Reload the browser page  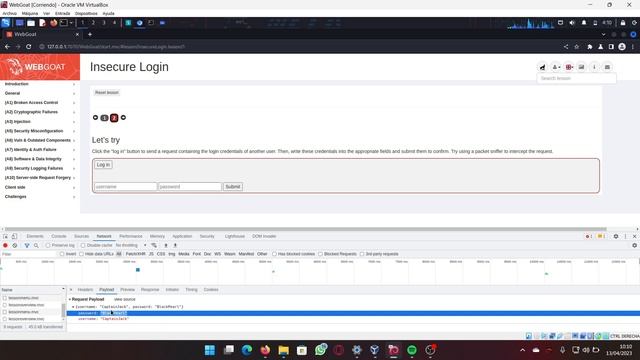coord(29,47)
